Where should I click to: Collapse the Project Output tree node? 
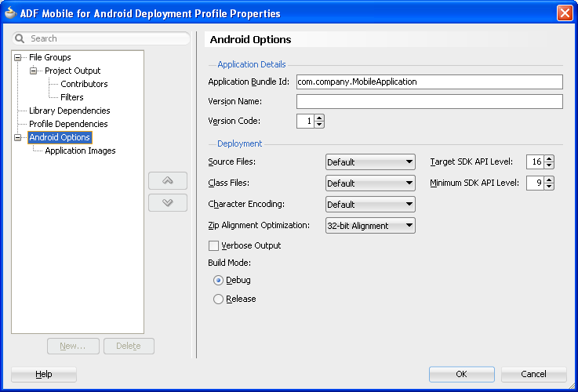click(34, 71)
